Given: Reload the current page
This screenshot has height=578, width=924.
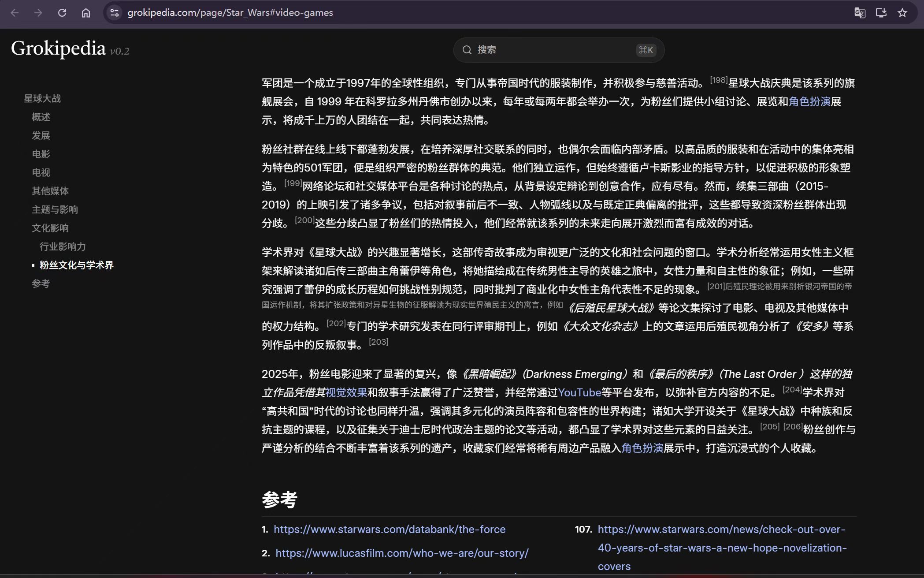Looking at the screenshot, I should pos(62,13).
